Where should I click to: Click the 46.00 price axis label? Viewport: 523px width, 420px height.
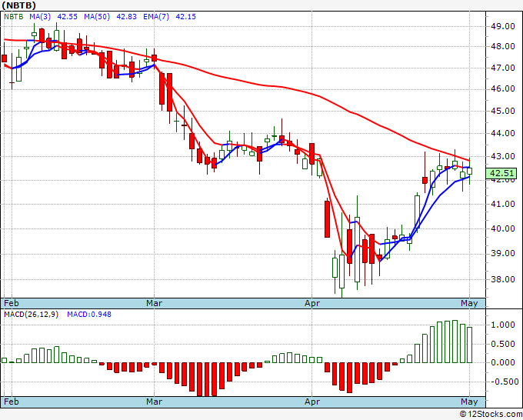(503, 88)
